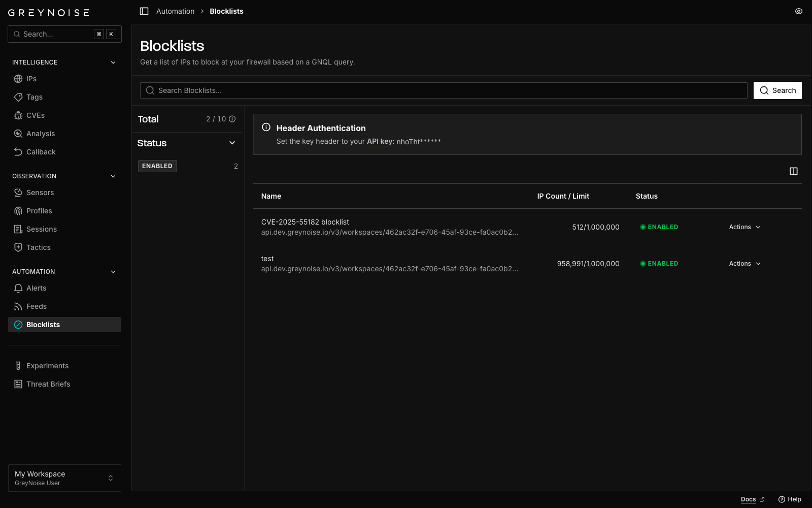The width and height of the screenshot is (812, 508).
Task: Collapse the Intelligence section
Action: pos(113,62)
